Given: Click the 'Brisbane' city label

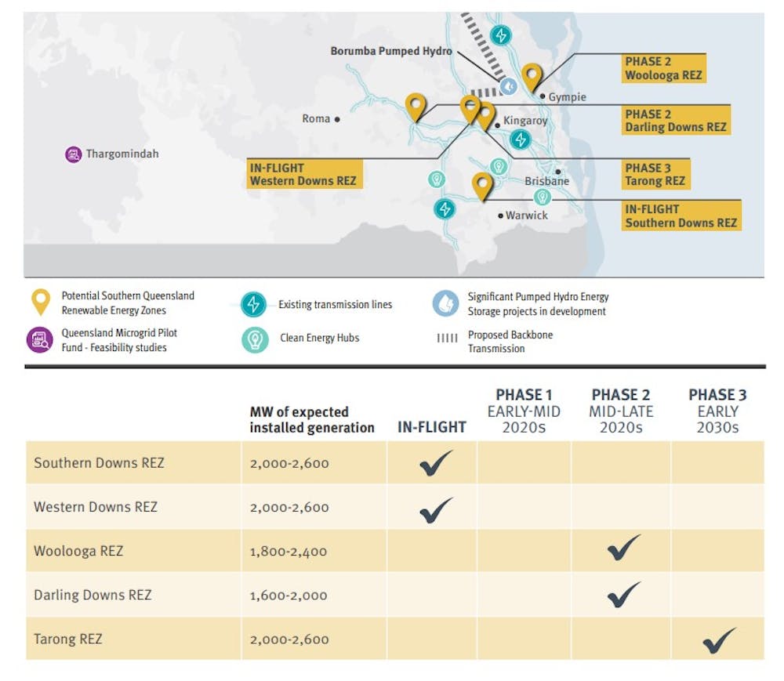Looking at the screenshot, I should 546,181.
